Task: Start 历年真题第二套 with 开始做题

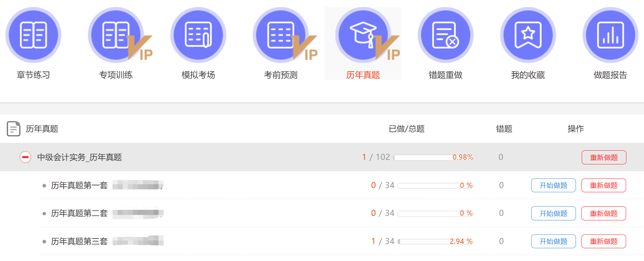Action: pos(553,213)
